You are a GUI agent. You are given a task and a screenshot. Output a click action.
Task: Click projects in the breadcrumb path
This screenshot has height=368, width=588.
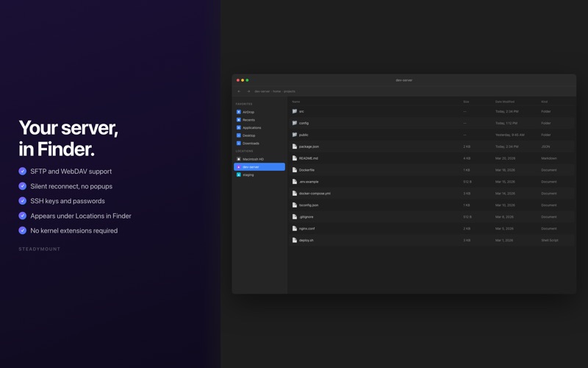click(290, 91)
